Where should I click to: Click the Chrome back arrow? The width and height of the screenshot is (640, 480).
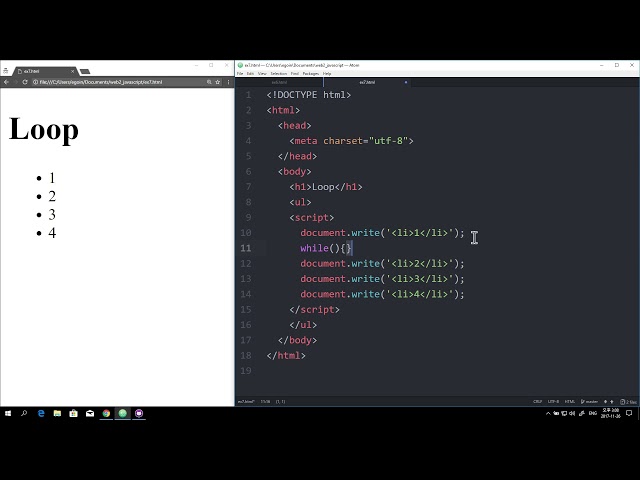[x=6, y=82]
